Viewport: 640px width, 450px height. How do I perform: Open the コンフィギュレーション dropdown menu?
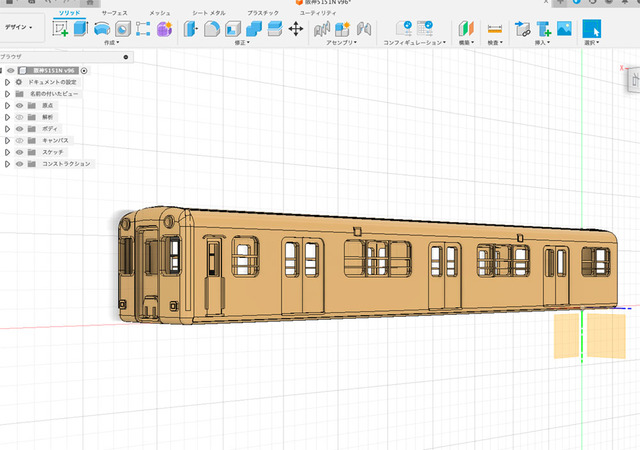[414, 42]
